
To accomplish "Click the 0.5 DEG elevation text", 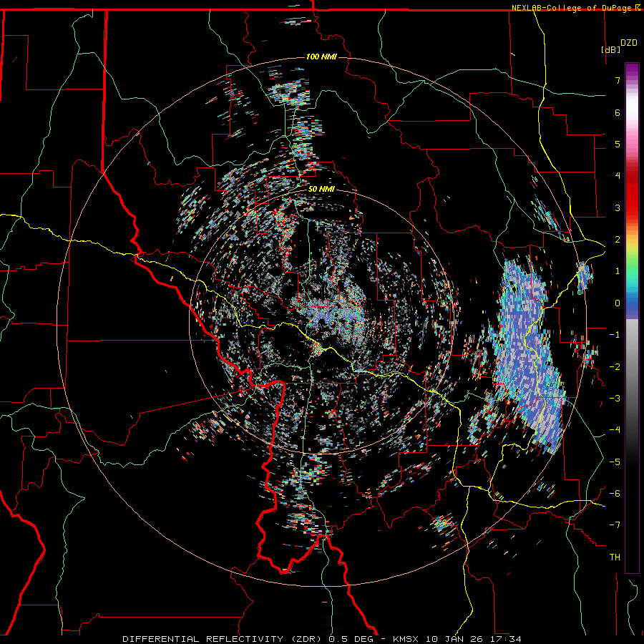I will click(351, 639).
